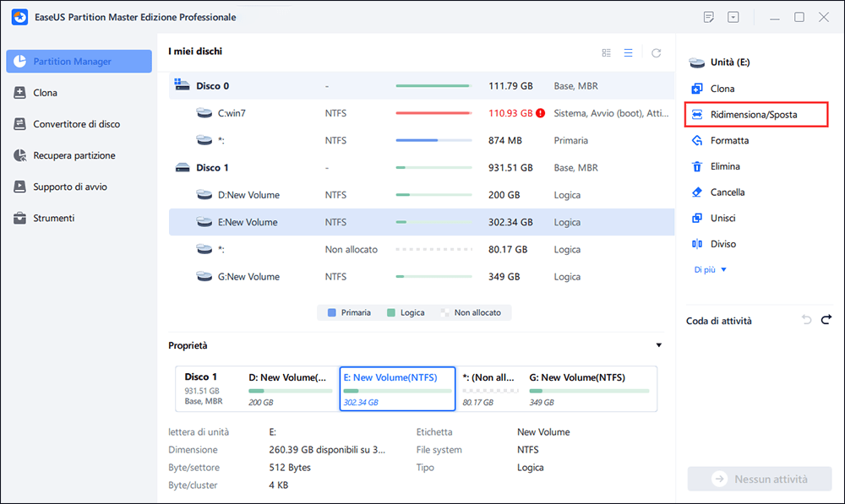The height and width of the screenshot is (504, 845).
Task: Expand the Di più actions list
Action: click(711, 269)
